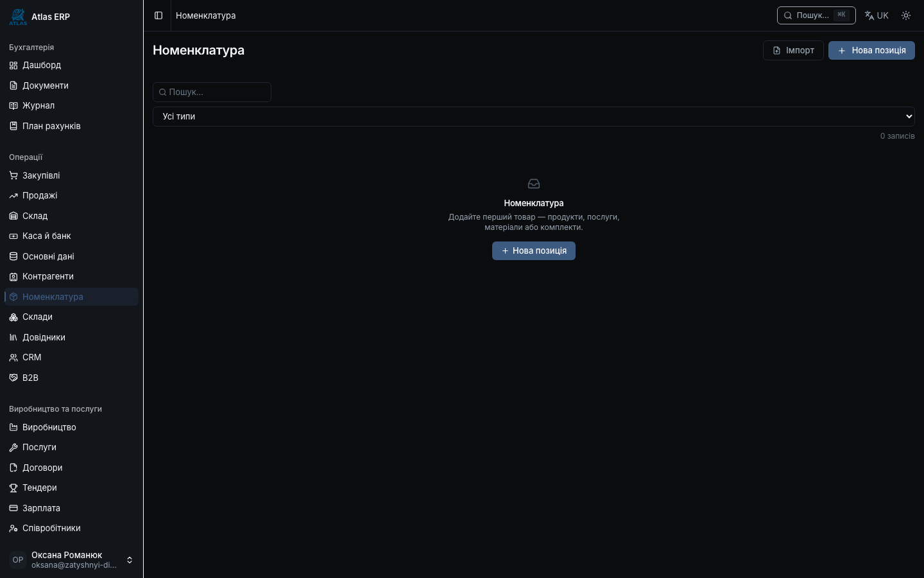Image resolution: width=924 pixels, height=578 pixels.
Task: Click the Atlas ERP logo icon
Action: point(18,17)
